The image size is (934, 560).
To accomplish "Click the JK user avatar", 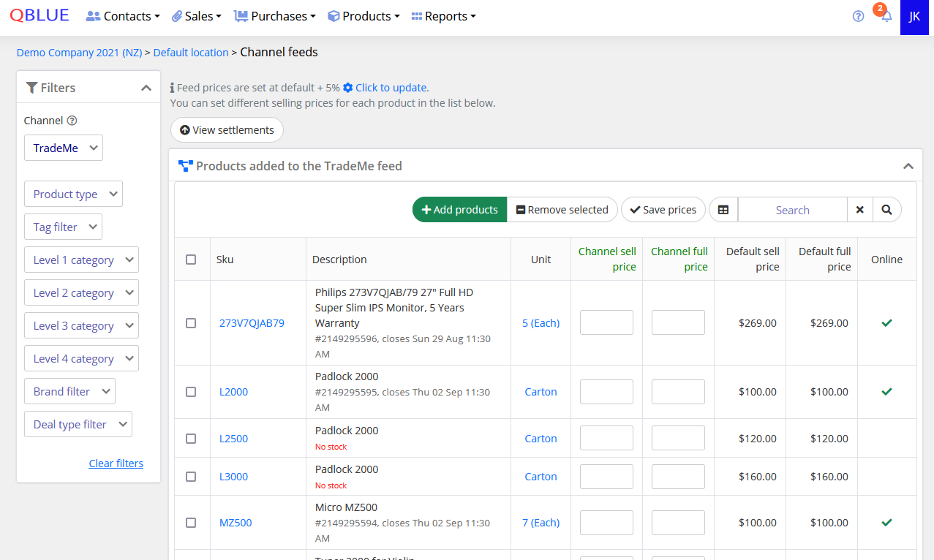I will pos(914,17).
